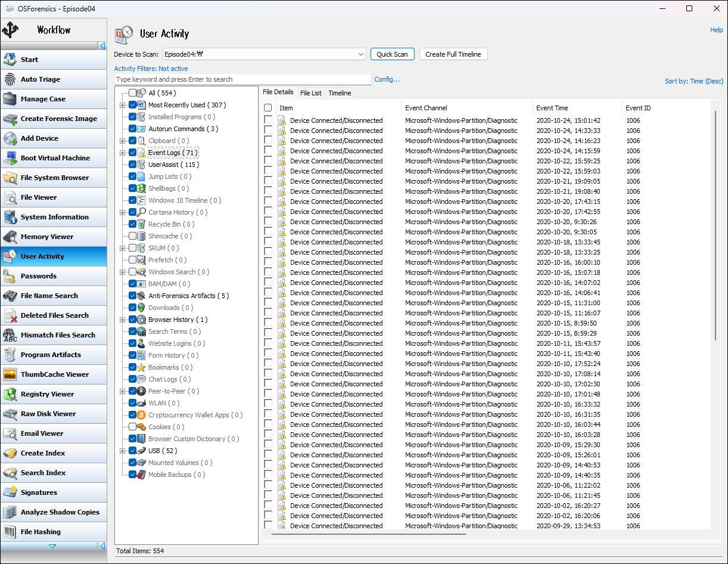728x564 pixels.
Task: Sort by Event ID column header
Action: tap(666, 108)
